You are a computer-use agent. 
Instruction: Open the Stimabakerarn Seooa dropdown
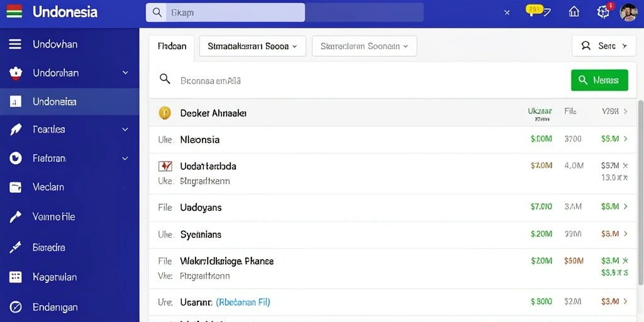(x=253, y=46)
